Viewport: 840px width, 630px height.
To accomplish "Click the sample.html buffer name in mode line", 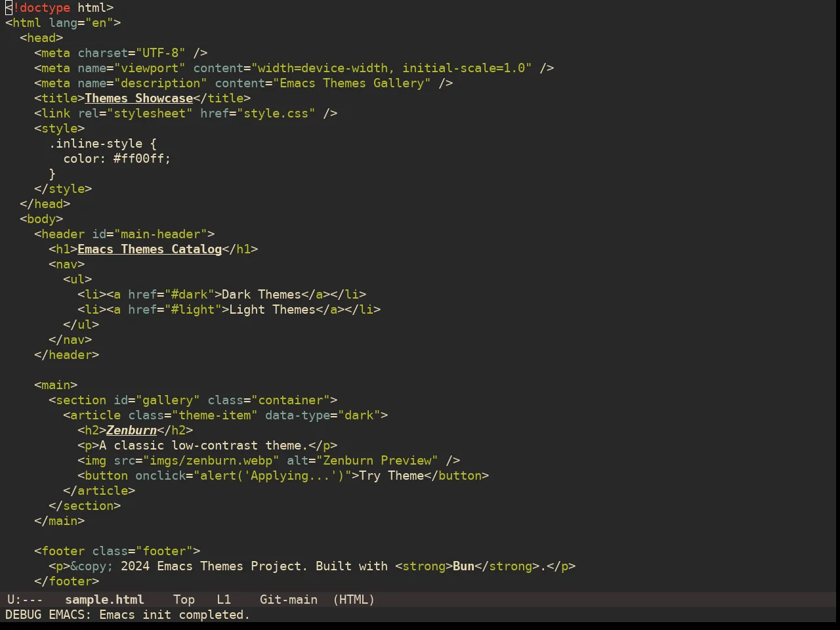I will tap(104, 600).
